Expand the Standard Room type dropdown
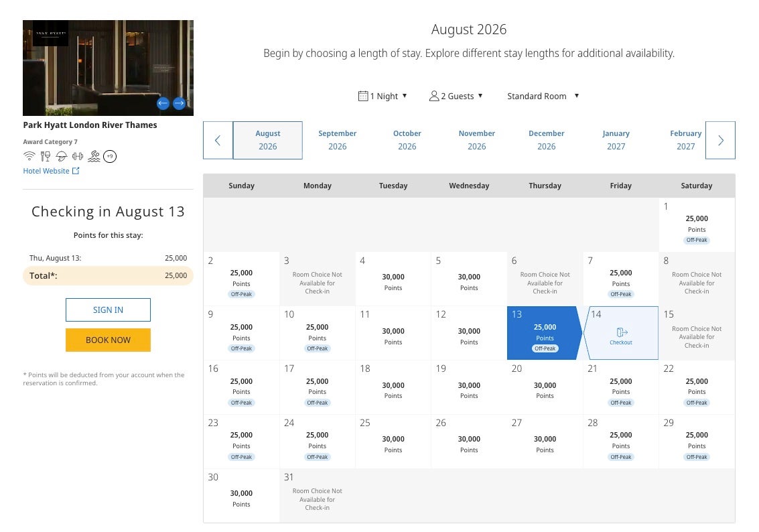The width and height of the screenshot is (759, 532). (543, 96)
